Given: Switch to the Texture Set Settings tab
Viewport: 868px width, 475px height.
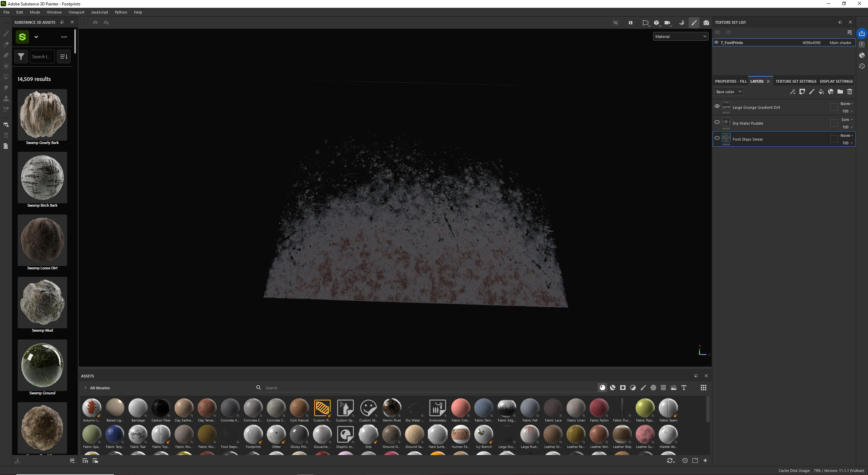Looking at the screenshot, I should [796, 81].
